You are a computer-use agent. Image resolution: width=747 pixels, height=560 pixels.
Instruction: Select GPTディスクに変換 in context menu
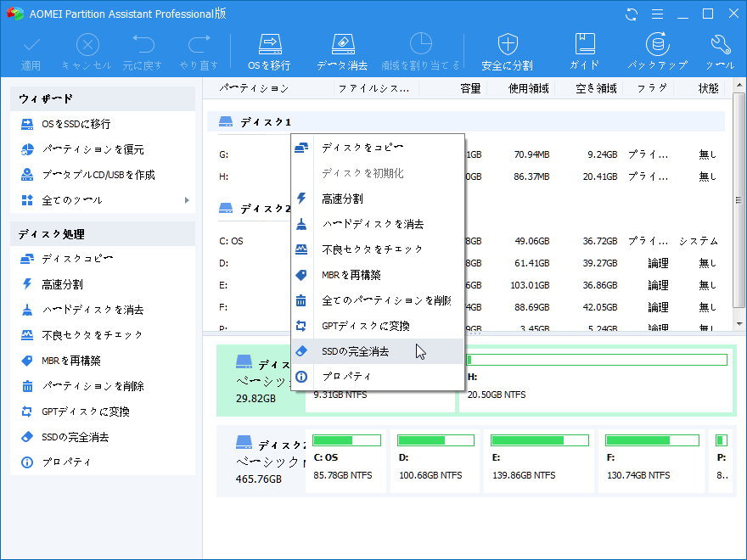377,326
